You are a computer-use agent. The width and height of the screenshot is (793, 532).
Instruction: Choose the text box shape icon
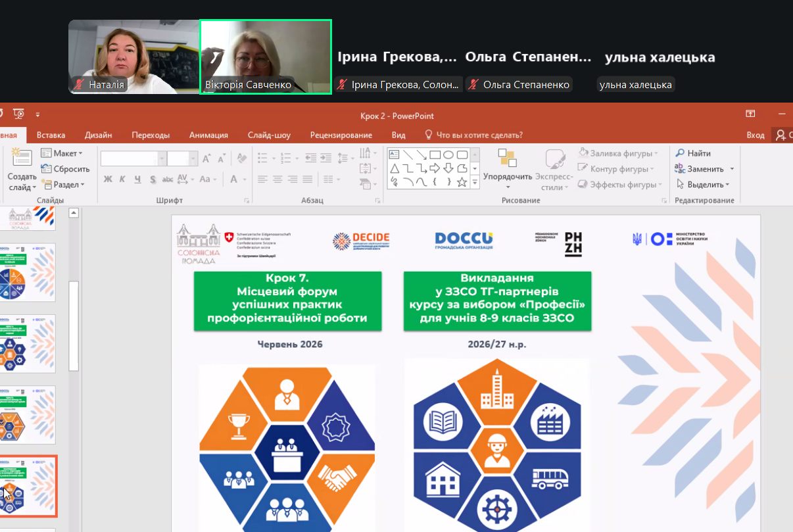(395, 155)
